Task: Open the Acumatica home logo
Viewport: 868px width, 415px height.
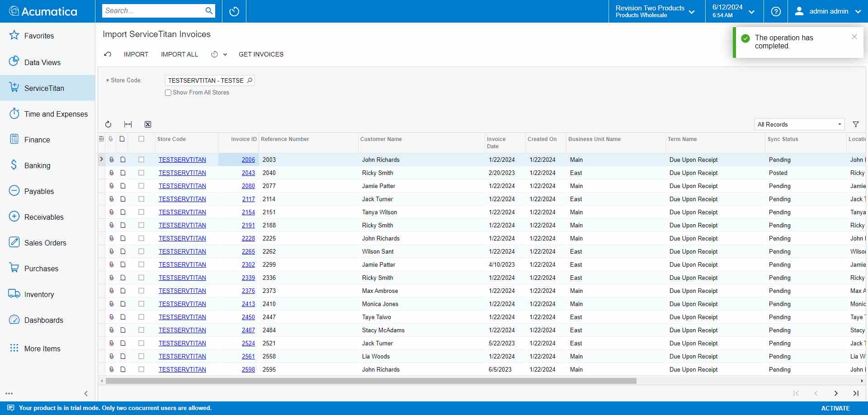Action: pos(43,11)
